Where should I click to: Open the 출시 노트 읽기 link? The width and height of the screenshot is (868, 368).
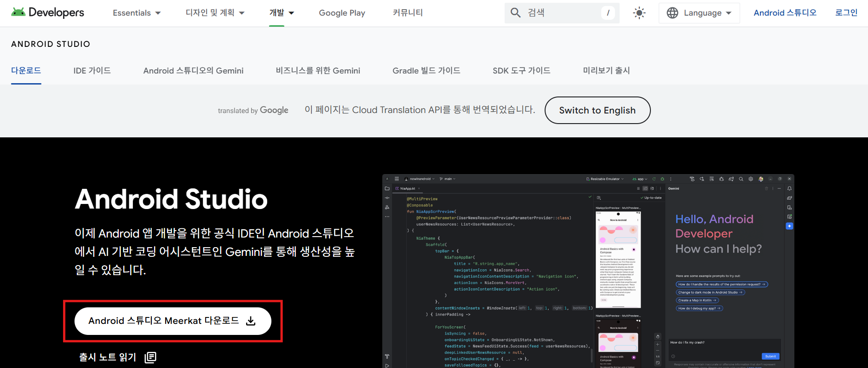coord(118,357)
